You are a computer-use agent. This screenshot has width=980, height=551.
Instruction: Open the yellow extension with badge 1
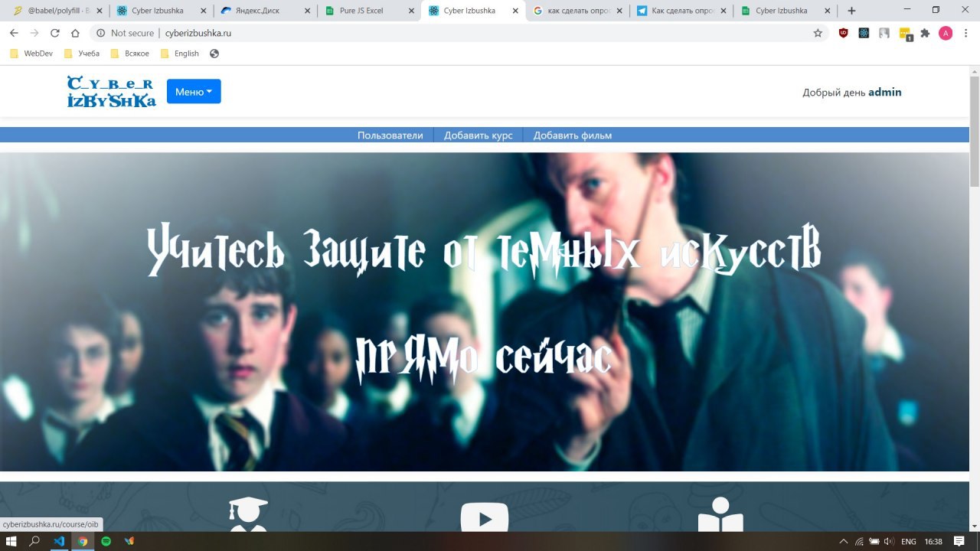click(905, 34)
